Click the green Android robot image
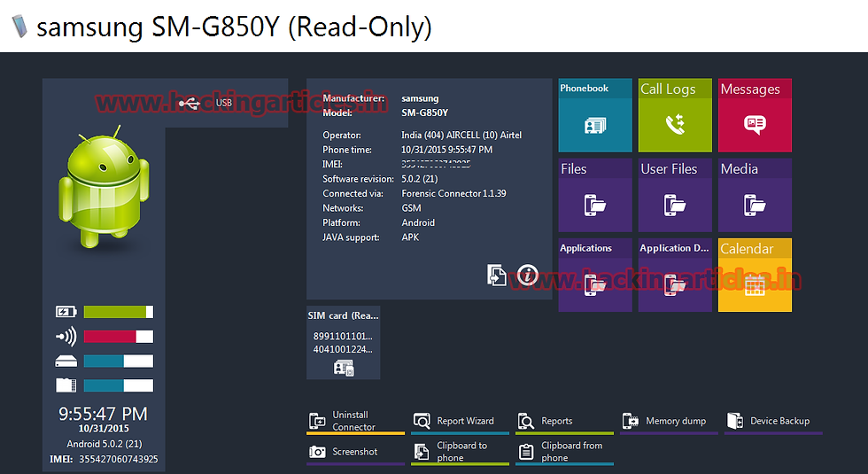 pos(104,187)
